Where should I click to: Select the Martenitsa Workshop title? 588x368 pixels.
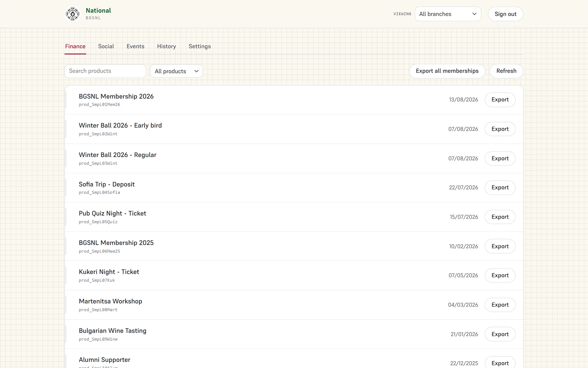[111, 301]
